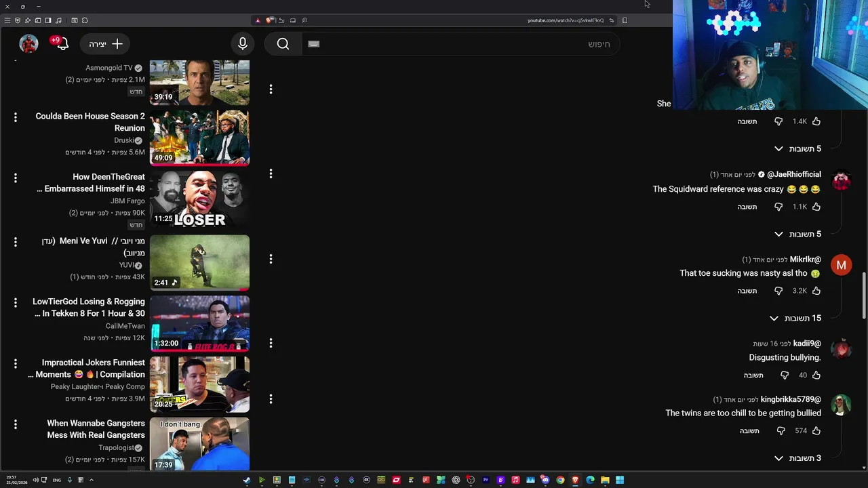Like the kadii9 comment
868x488 pixels.
(816, 375)
